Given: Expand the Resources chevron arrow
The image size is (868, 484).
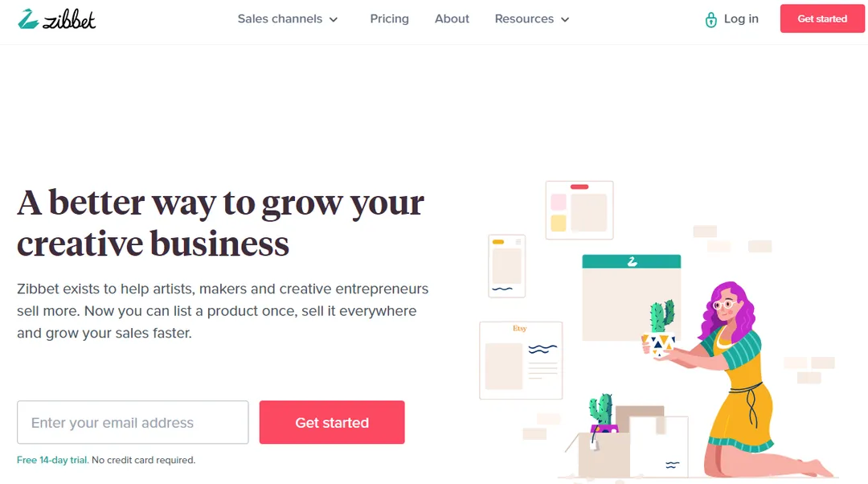Looking at the screenshot, I should [x=565, y=19].
